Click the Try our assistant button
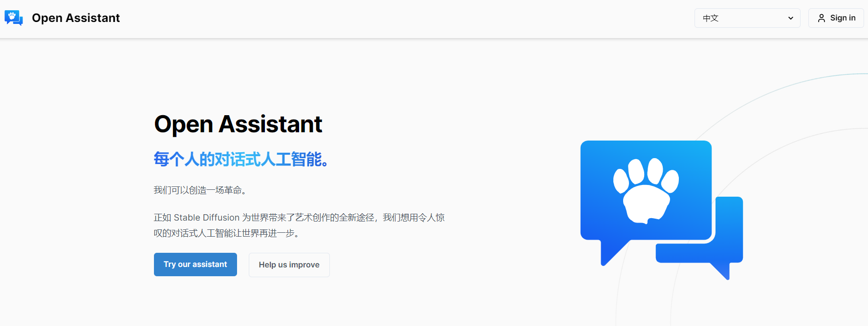 click(x=195, y=265)
